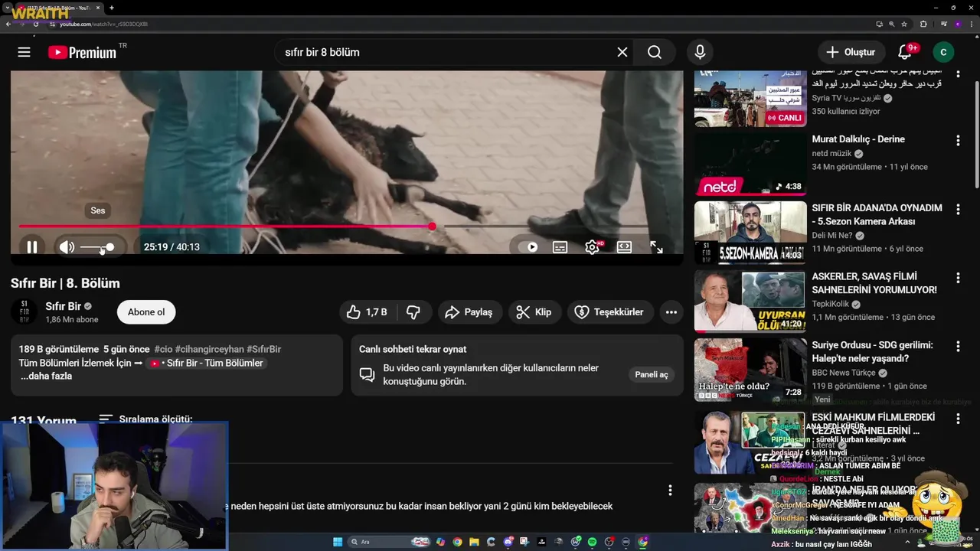This screenshot has height=551, width=980.
Task: Open Sıfır Bir Adana'da Oynadım thumbnail
Action: [x=750, y=233]
